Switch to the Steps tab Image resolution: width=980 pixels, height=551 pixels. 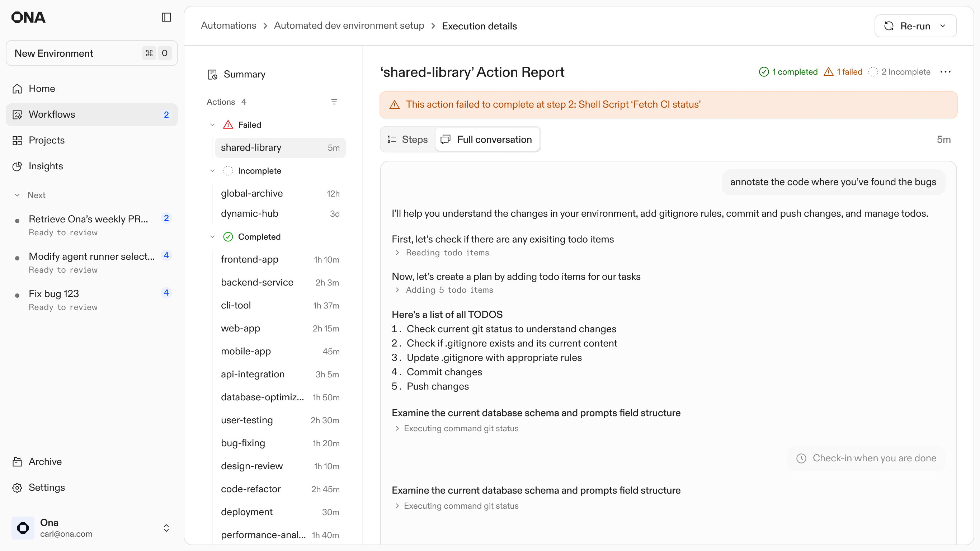pyautogui.click(x=407, y=140)
